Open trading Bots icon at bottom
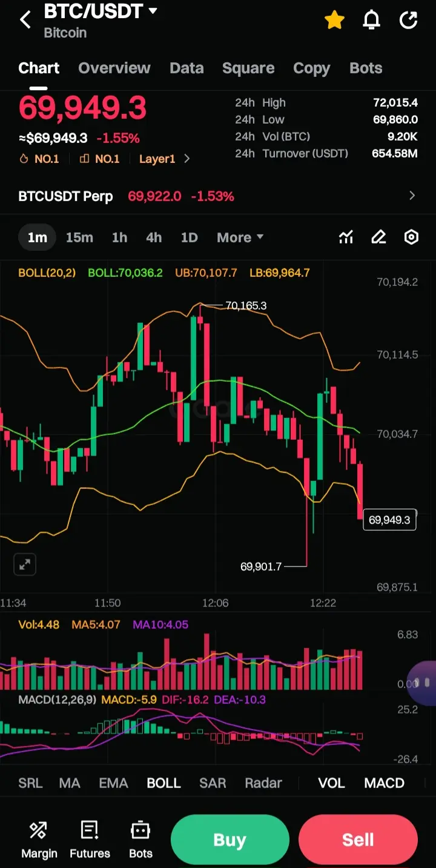 pos(140,840)
